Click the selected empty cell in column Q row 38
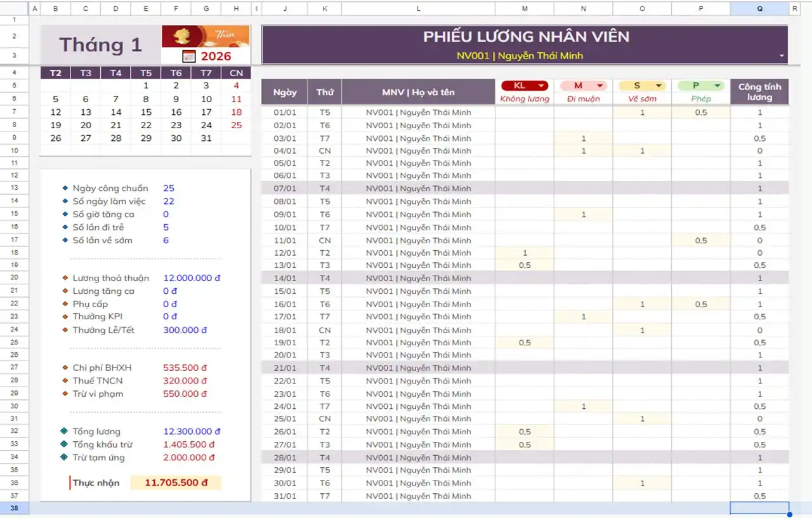Image resolution: width=812 pixels, height=518 pixels. point(759,508)
